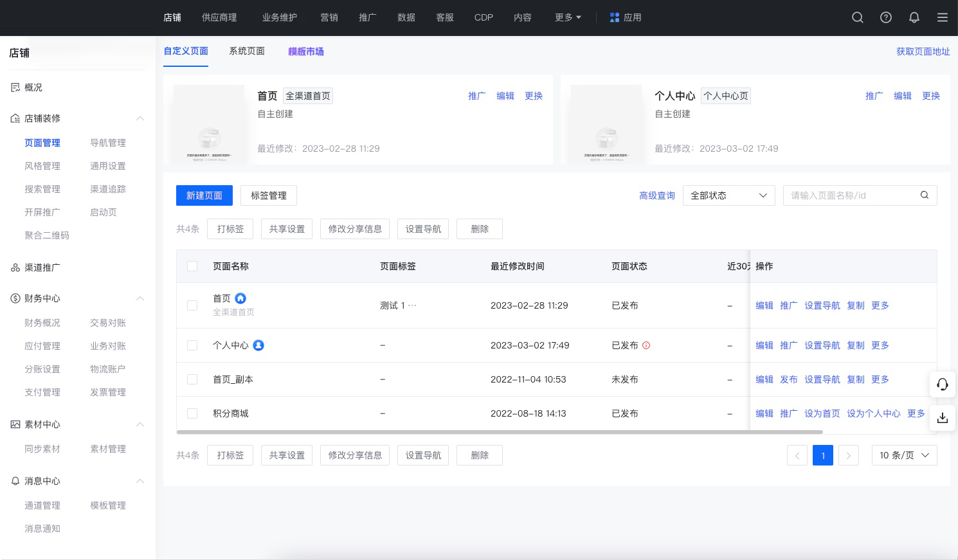Select all rows with header checkbox
Image resolution: width=958 pixels, height=560 pixels.
tap(192, 266)
